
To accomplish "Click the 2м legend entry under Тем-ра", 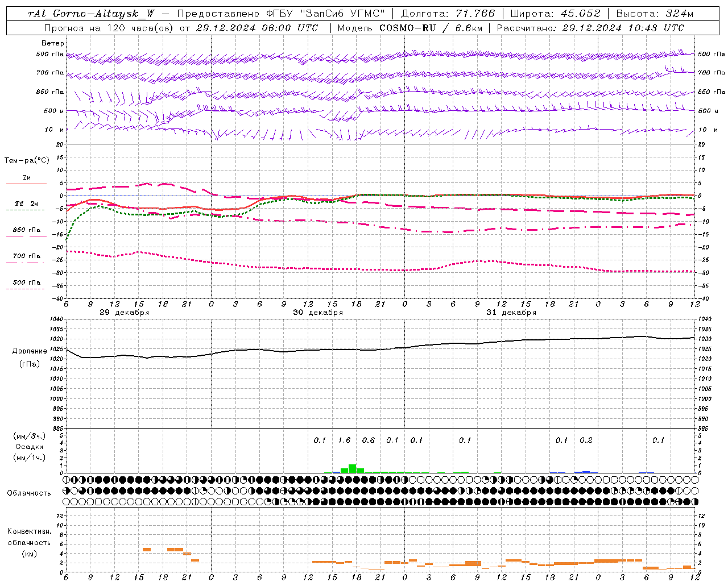I will (x=27, y=178).
